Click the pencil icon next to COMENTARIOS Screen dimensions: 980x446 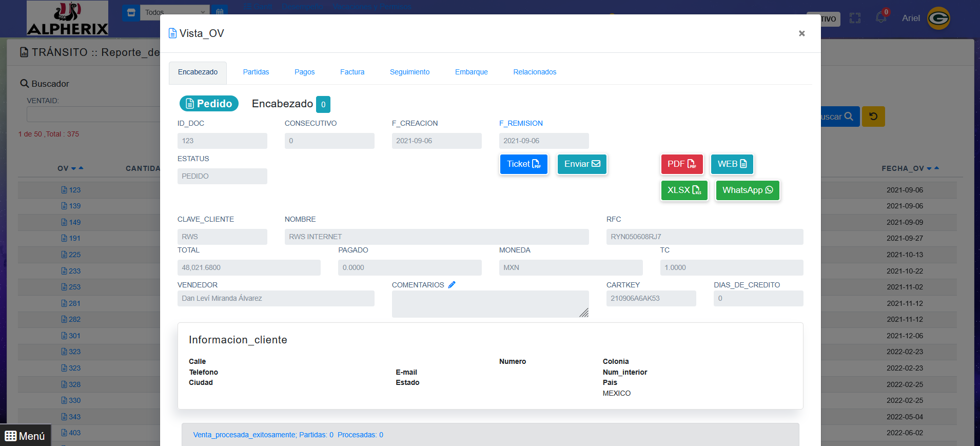click(452, 285)
